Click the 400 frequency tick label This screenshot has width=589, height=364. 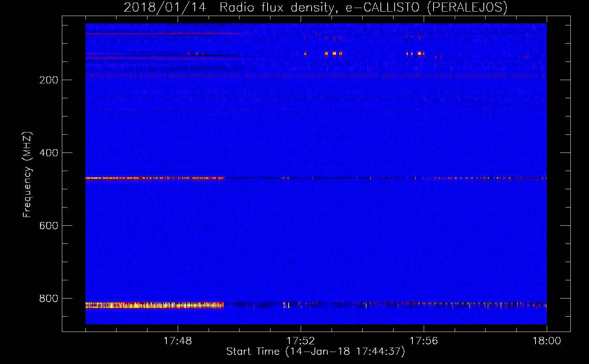click(x=49, y=153)
